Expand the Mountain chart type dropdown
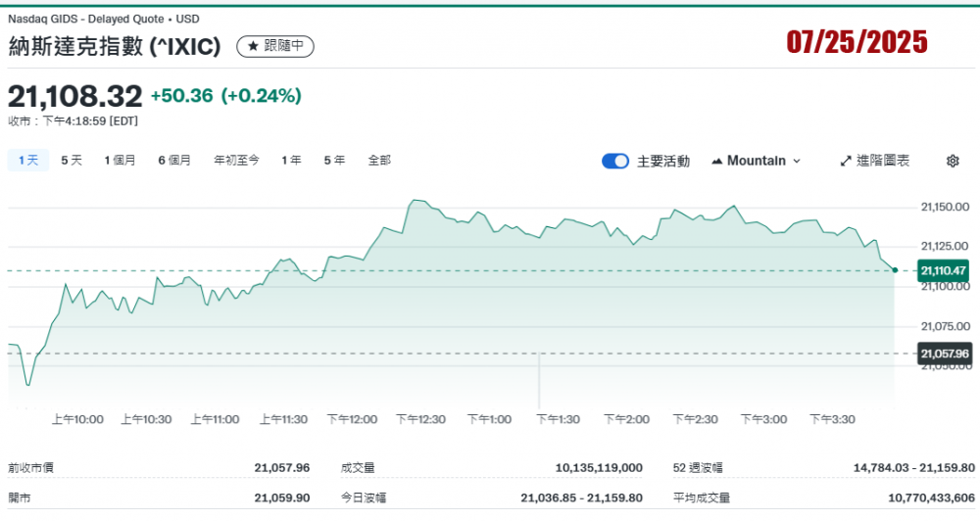Viewport: 980px width, 521px height. point(756,161)
